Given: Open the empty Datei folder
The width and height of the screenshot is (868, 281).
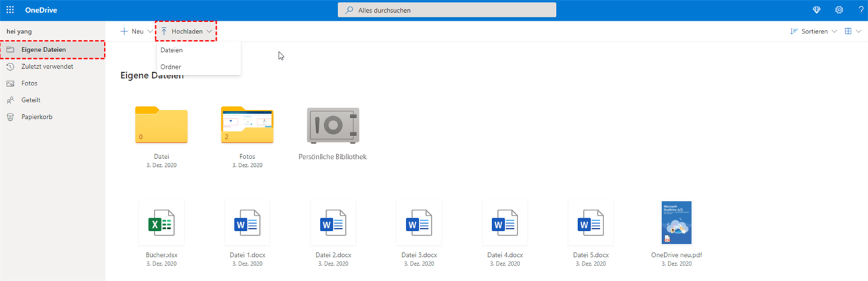Looking at the screenshot, I should click(x=161, y=125).
